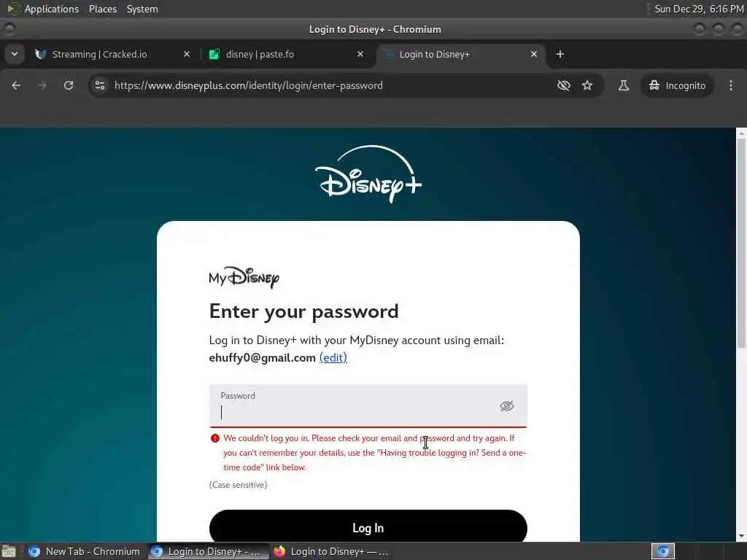Toggle password visibility eye icon
This screenshot has width=747, height=560.
[506, 405]
